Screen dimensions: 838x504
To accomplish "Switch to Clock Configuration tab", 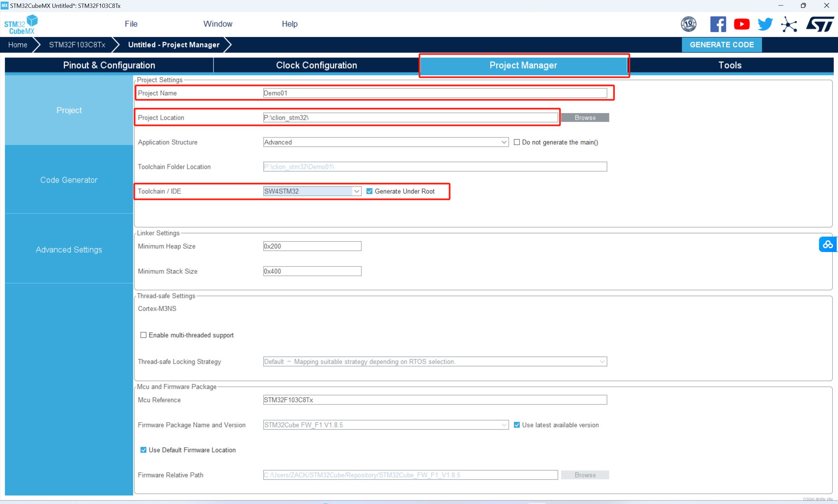I will point(315,65).
